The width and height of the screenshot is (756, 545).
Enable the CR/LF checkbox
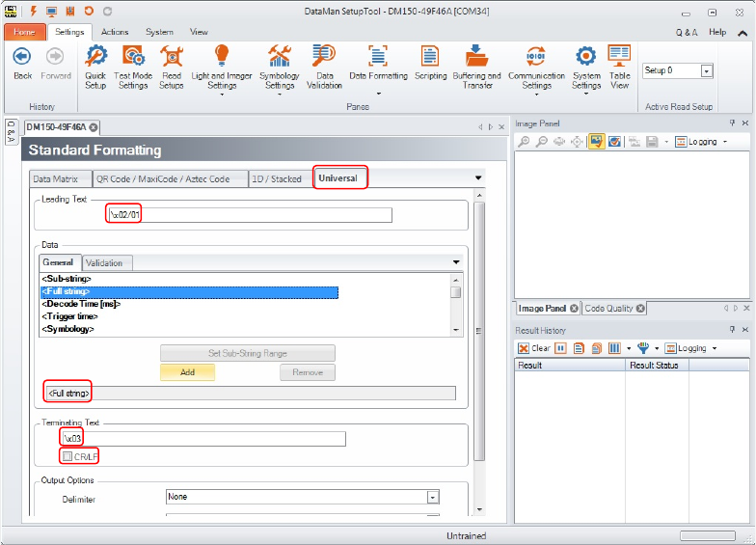coord(67,455)
